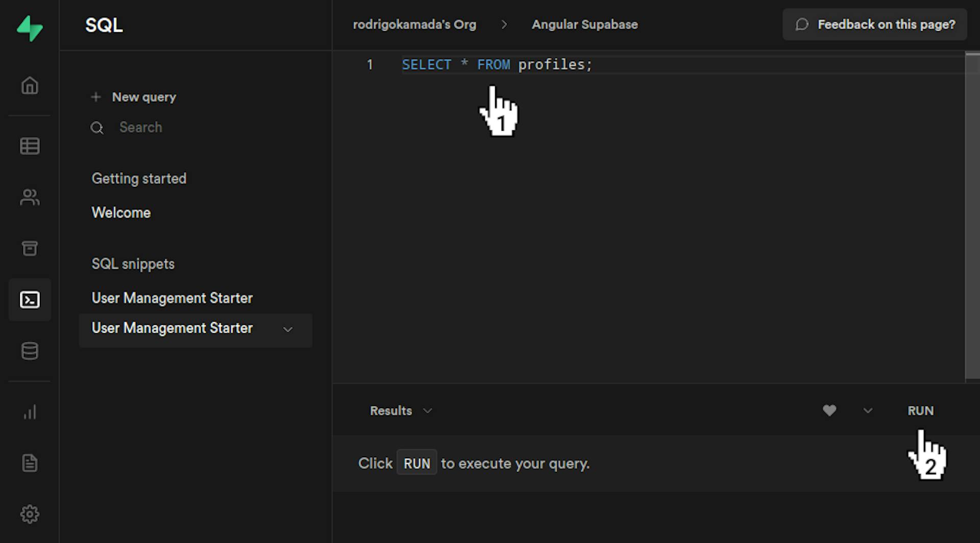This screenshot has height=543, width=980.
Task: Click the Supabase logo icon
Action: [30, 28]
